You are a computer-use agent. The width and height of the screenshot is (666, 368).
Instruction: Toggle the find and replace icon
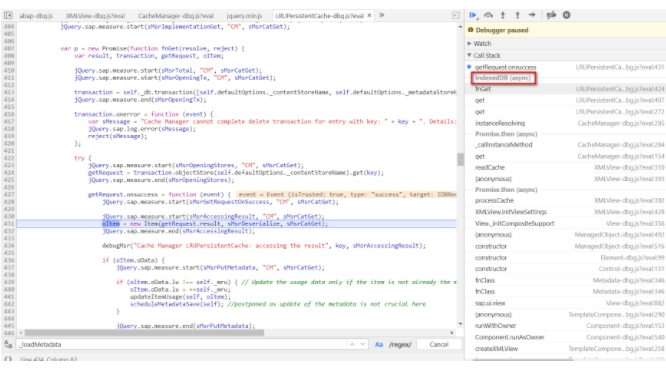(8, 344)
